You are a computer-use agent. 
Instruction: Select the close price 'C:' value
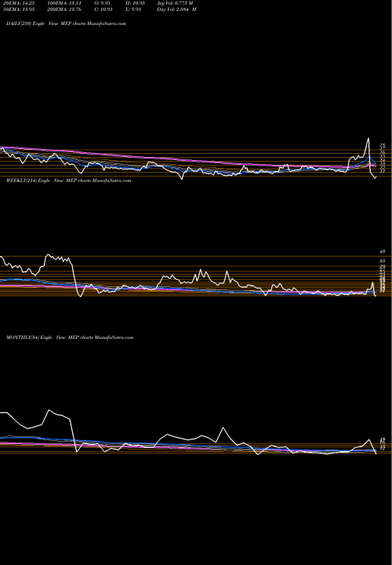pos(104,9)
